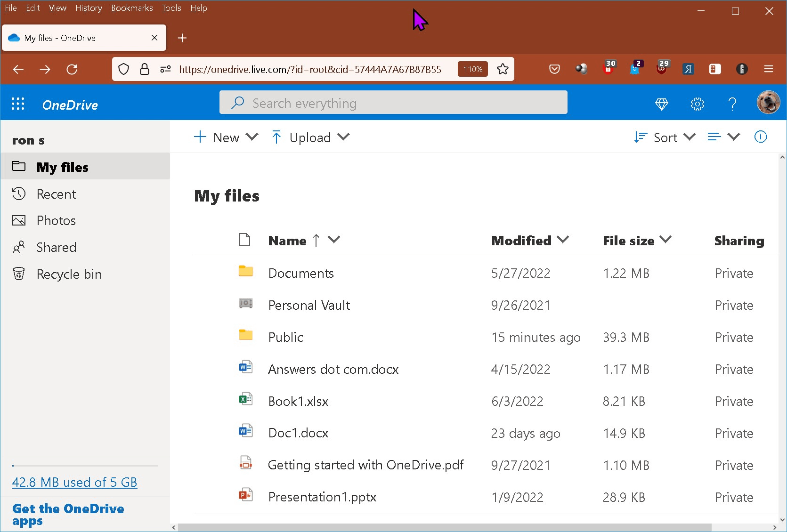Open the Microsoft apps launcher grid
Screen dimensions: 787x532
click(18, 104)
